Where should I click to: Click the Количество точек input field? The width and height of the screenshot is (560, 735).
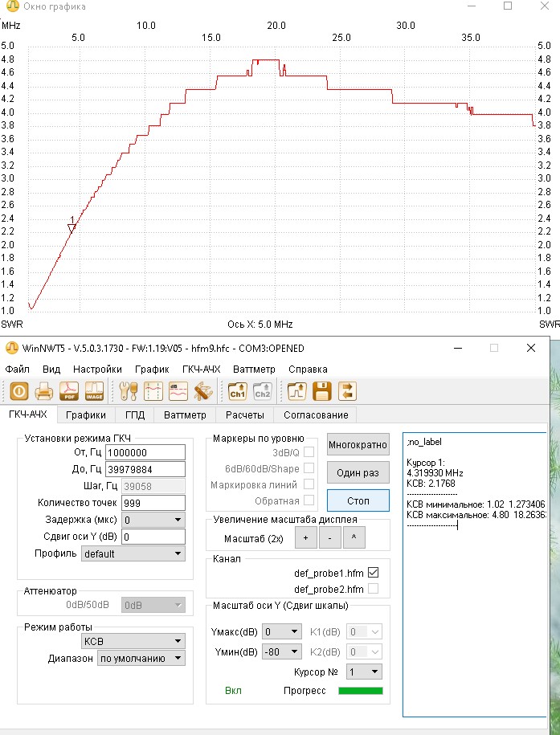tap(153, 503)
